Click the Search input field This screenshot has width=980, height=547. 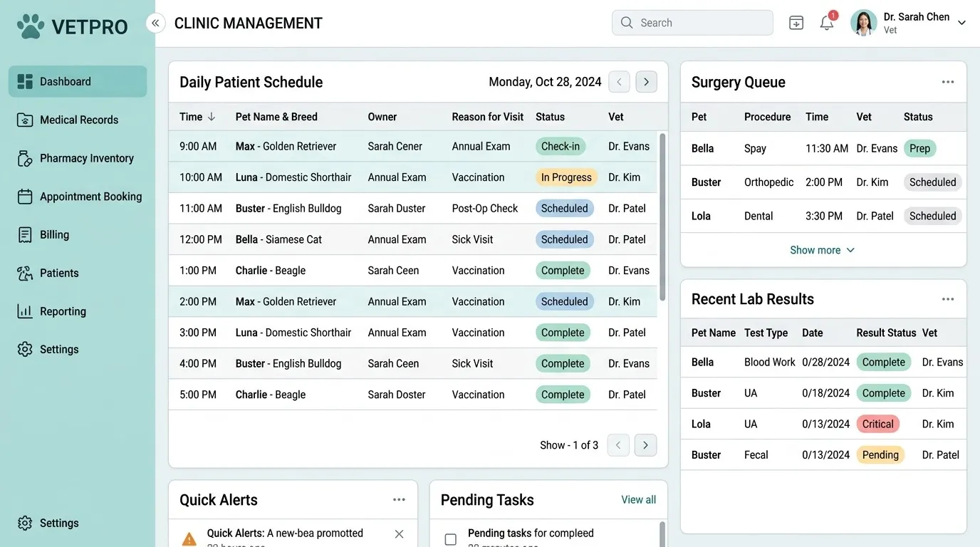click(x=692, y=23)
